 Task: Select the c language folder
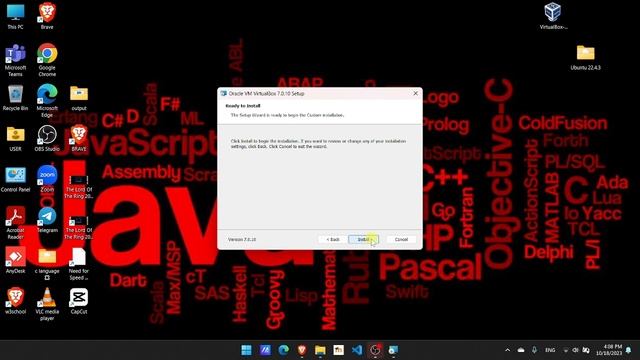point(47,264)
